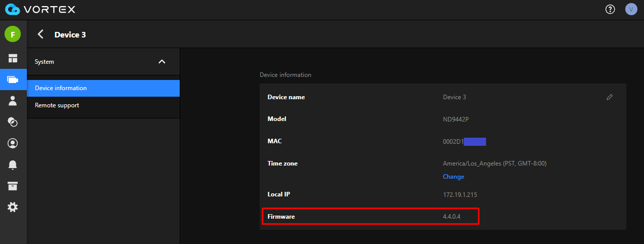Open settings with the gear icon
The height and width of the screenshot is (244, 644).
point(13,207)
